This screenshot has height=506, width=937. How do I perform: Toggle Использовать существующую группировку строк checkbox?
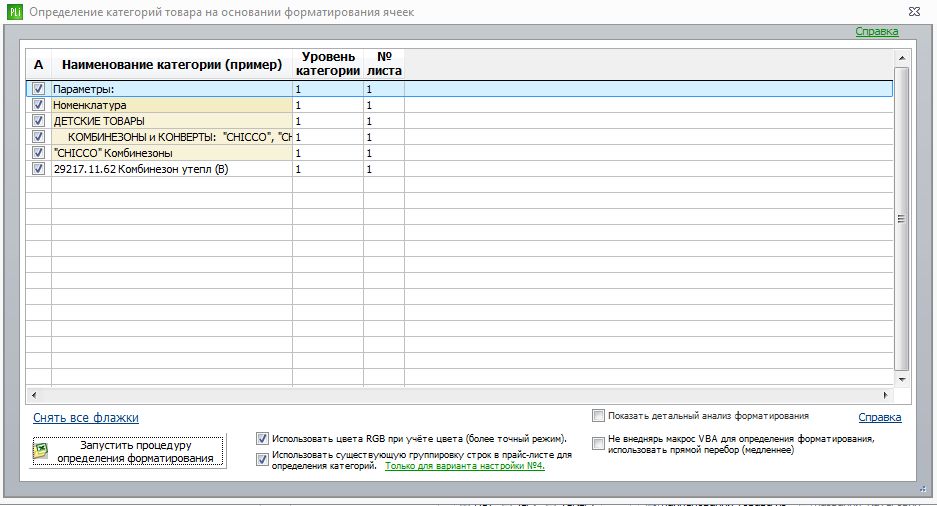[262, 459]
